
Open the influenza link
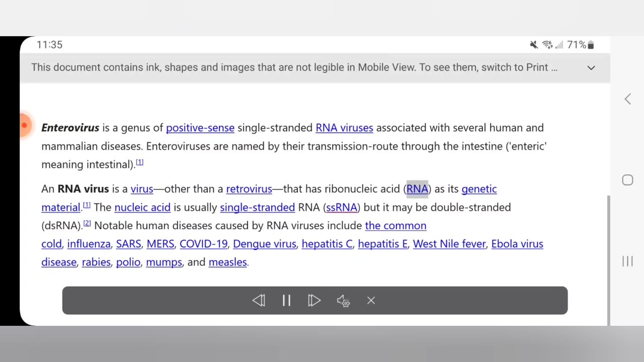pos(89,244)
